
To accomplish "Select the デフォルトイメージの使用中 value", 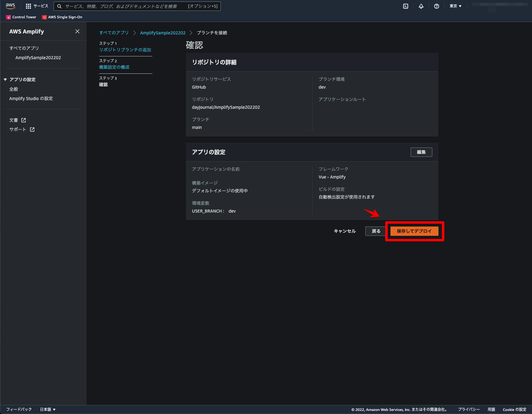I will click(x=220, y=191).
